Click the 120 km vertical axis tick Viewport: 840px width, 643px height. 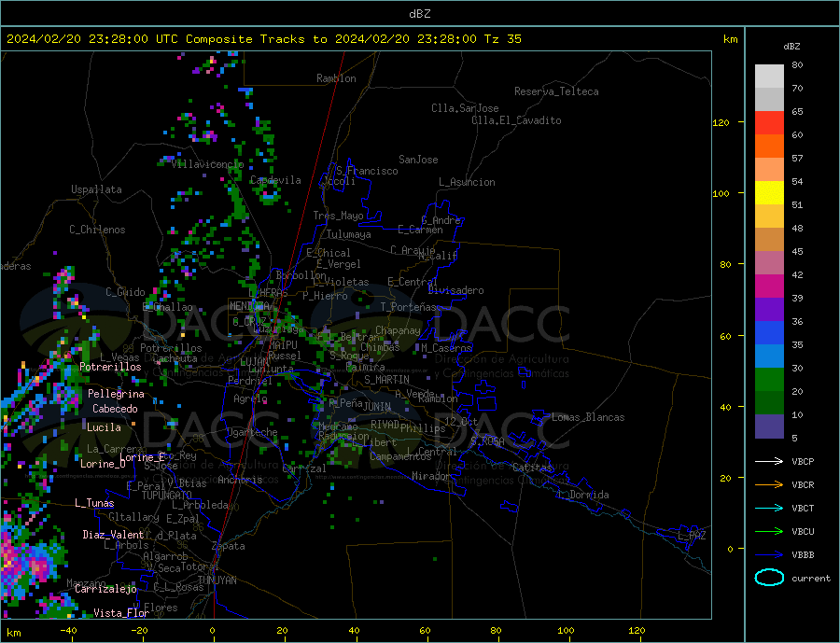[721, 122]
